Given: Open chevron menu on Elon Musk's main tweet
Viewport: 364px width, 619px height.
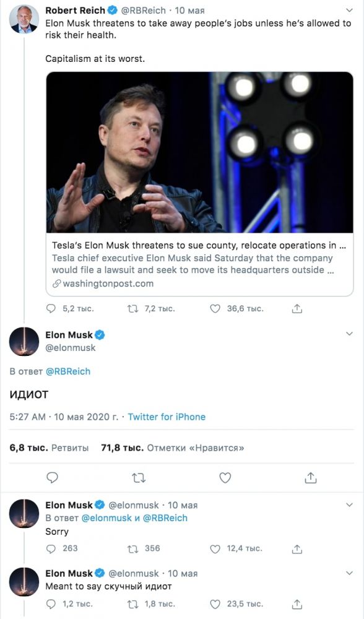Looking at the screenshot, I should click(x=349, y=334).
